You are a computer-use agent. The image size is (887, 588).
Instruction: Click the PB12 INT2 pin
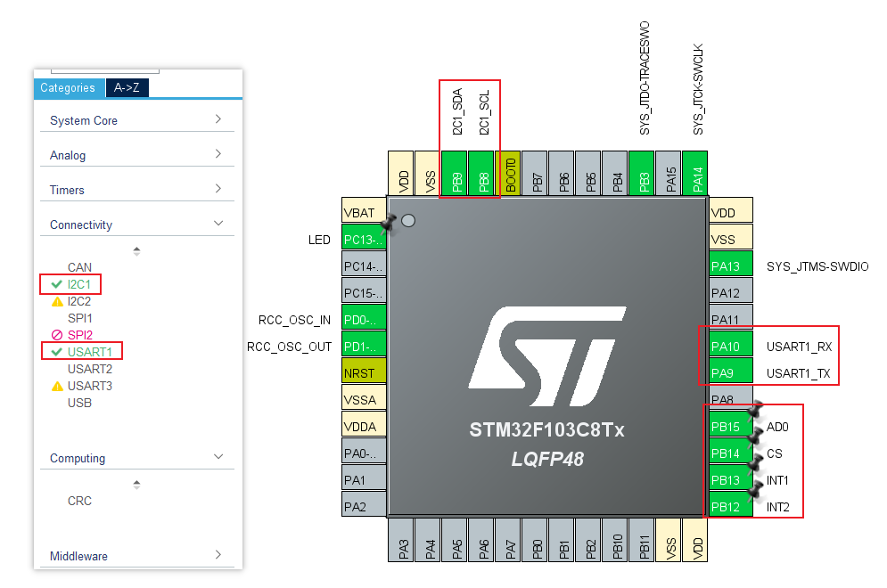731,503
